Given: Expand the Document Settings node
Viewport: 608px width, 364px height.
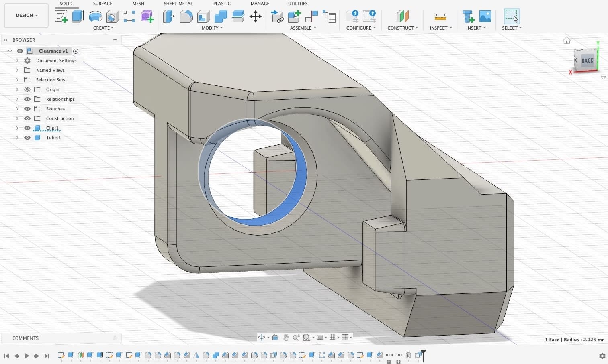Looking at the screenshot, I should click(17, 61).
